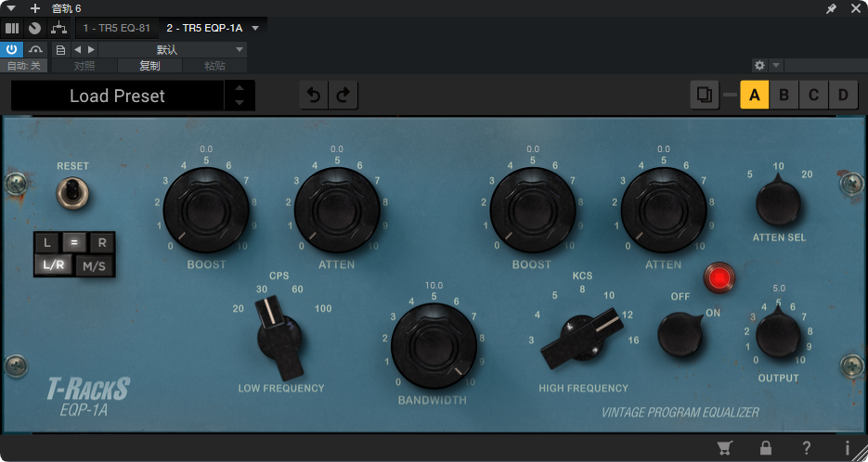Click the plus icon next to 音轨 6
Viewport: 868px width, 462px height.
coord(35,8)
